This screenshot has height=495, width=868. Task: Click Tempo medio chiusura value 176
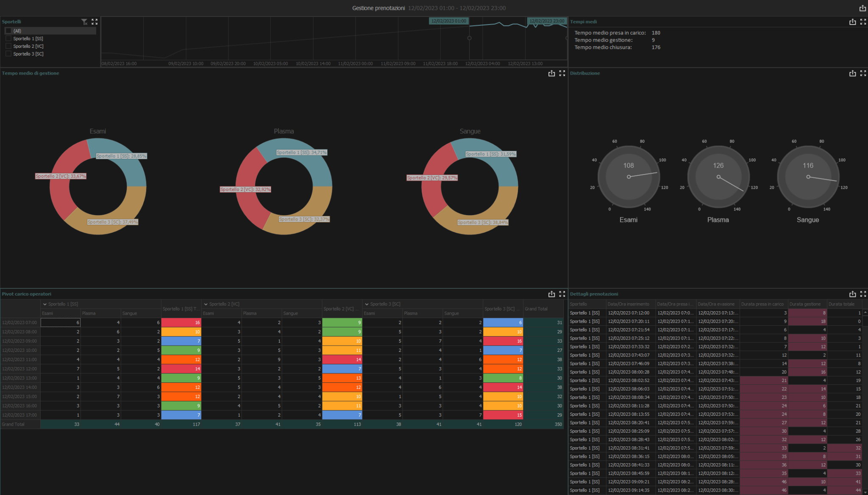click(x=656, y=47)
